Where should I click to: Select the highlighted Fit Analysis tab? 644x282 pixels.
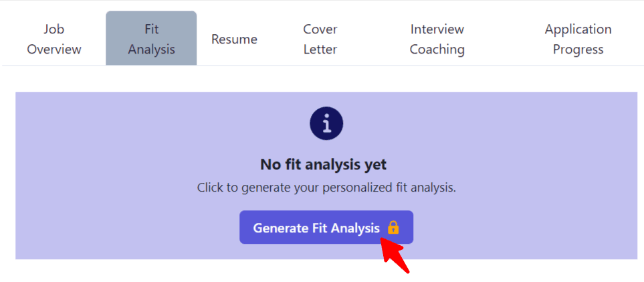(x=151, y=38)
